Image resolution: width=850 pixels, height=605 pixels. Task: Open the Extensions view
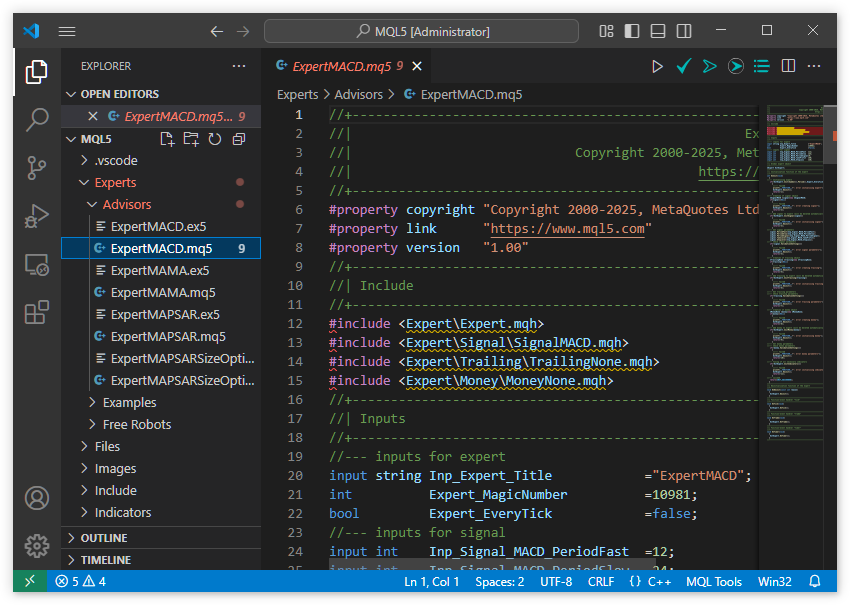[36, 313]
